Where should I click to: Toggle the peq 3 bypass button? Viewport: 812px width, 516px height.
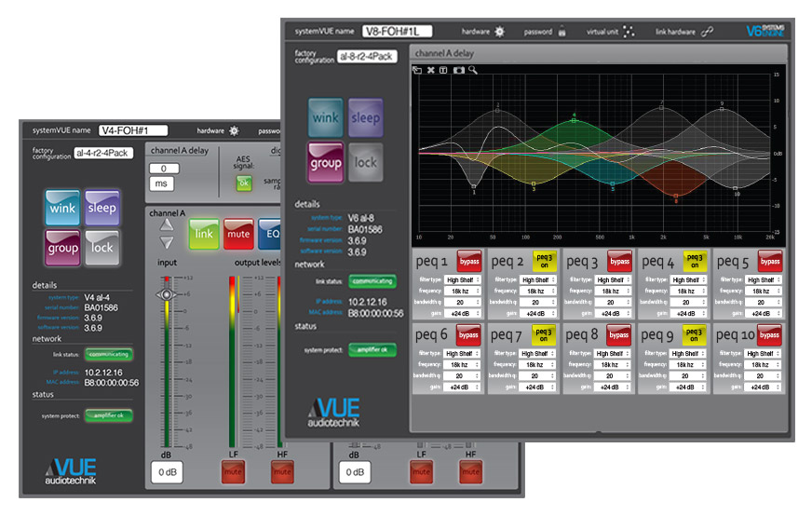(x=619, y=262)
